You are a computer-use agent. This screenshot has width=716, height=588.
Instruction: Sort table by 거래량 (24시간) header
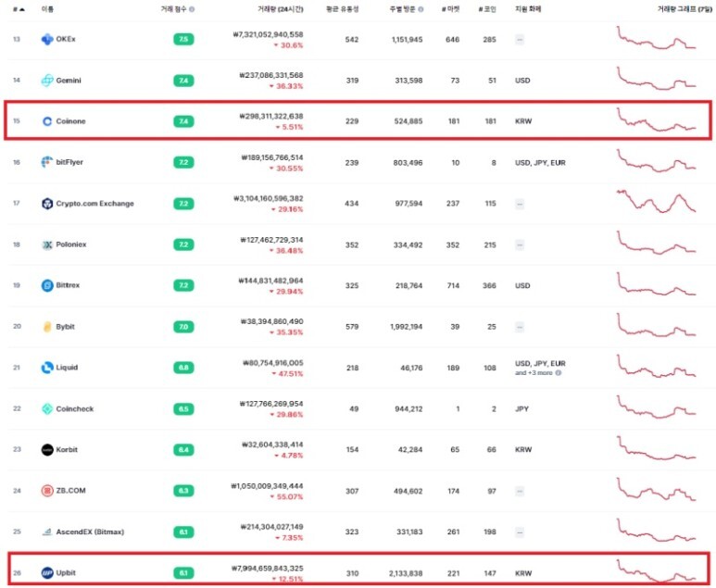pos(280,9)
